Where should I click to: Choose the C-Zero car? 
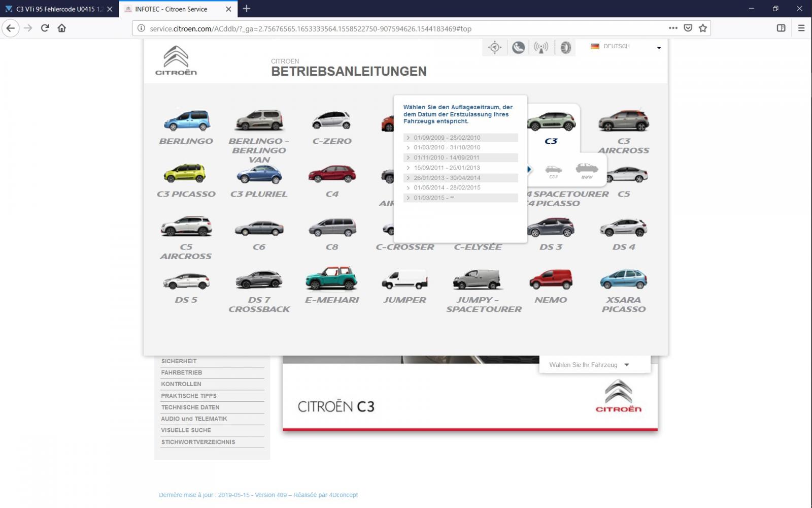332,120
